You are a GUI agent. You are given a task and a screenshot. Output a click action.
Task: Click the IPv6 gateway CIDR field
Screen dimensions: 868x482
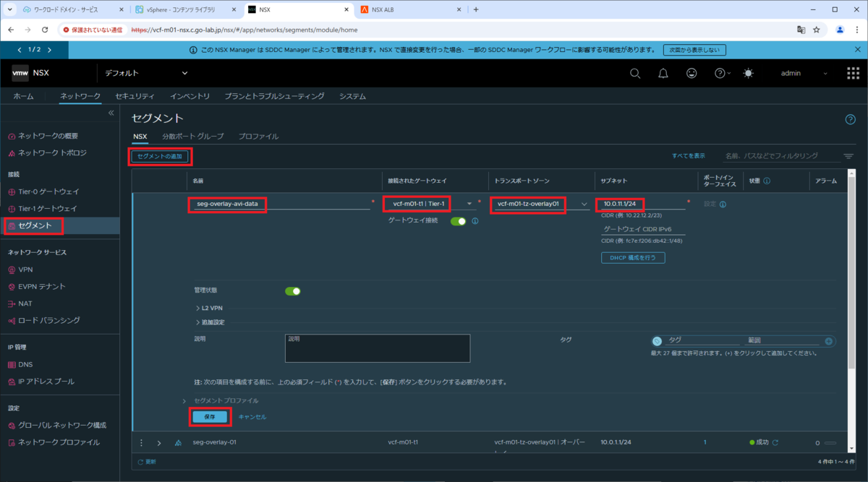pos(643,229)
